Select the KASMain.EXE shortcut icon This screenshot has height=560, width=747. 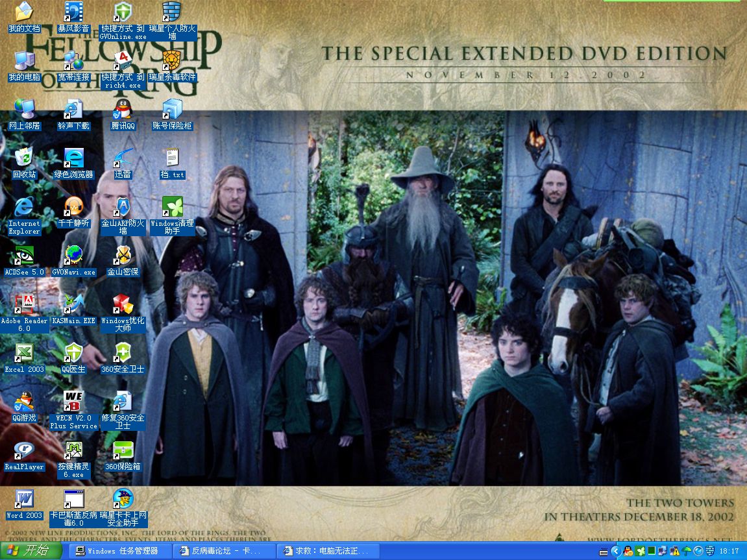73,310
